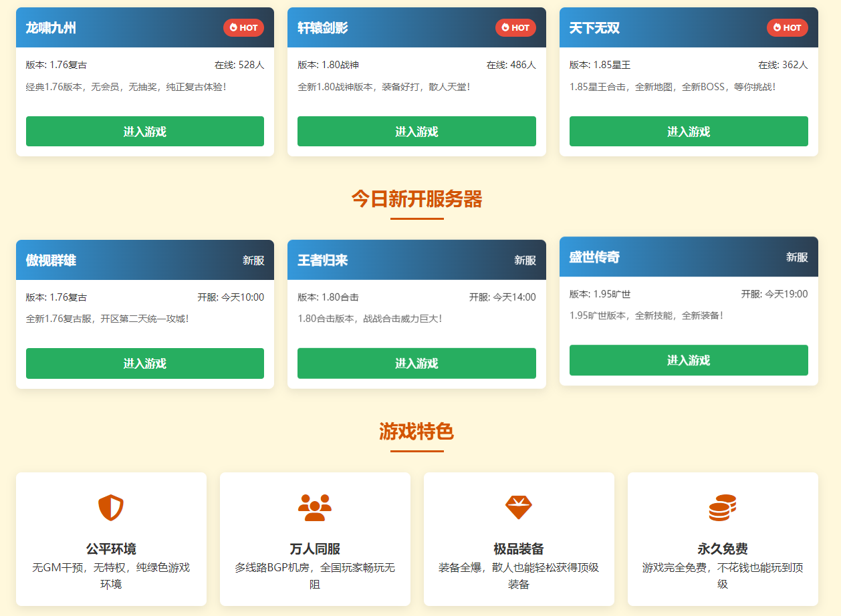
Task: Click the 全新1.80战神版本 description text
Action: tap(384, 87)
